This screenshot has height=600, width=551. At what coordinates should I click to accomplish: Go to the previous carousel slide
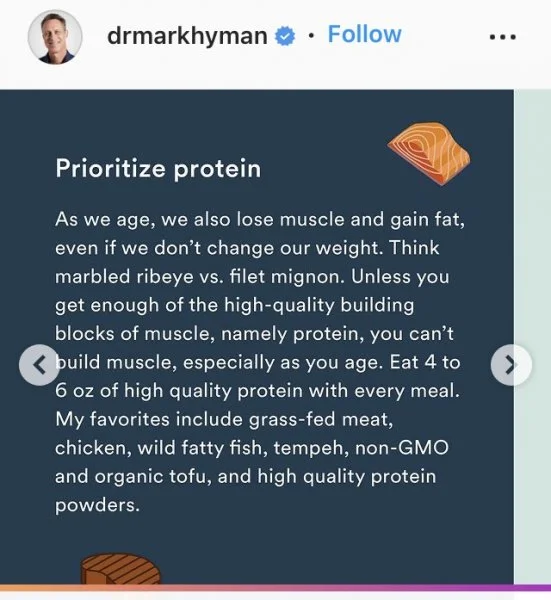39,365
